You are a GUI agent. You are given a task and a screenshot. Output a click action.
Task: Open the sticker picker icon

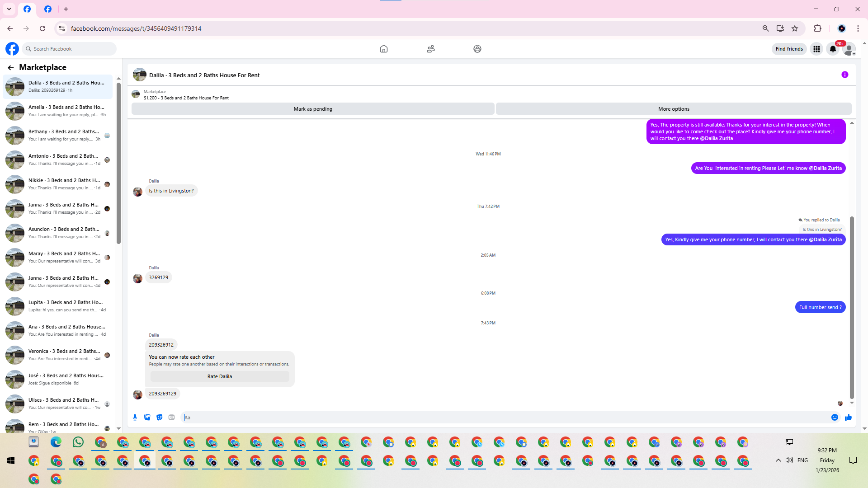pos(159,418)
